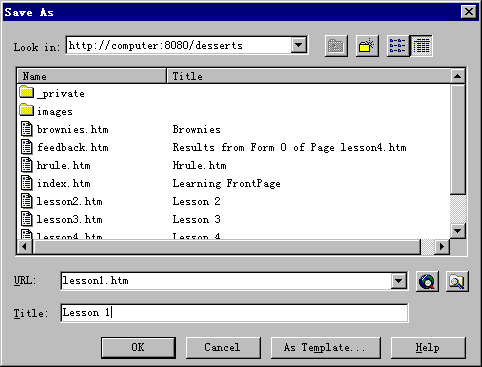Click the title text 'Brownies'
The image size is (482, 367).
point(197,129)
